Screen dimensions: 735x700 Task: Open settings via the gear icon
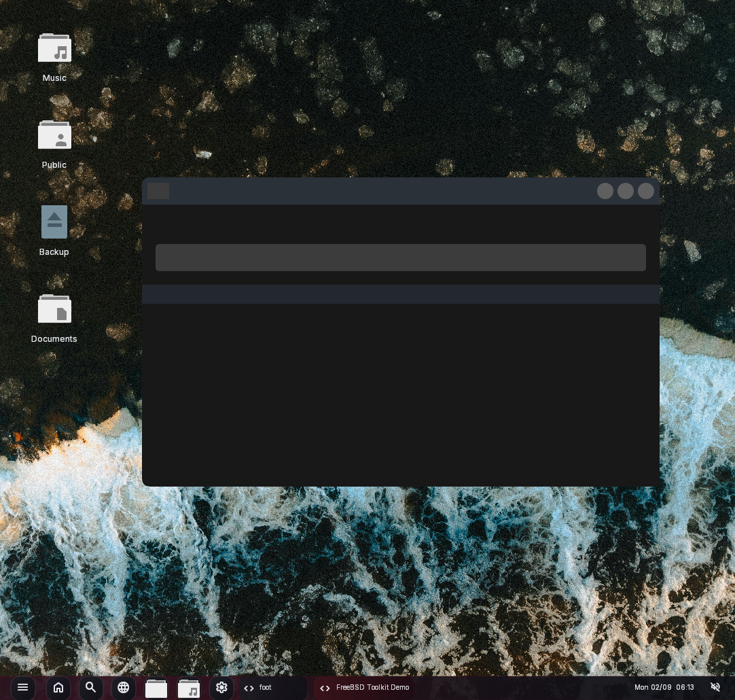pos(221,688)
